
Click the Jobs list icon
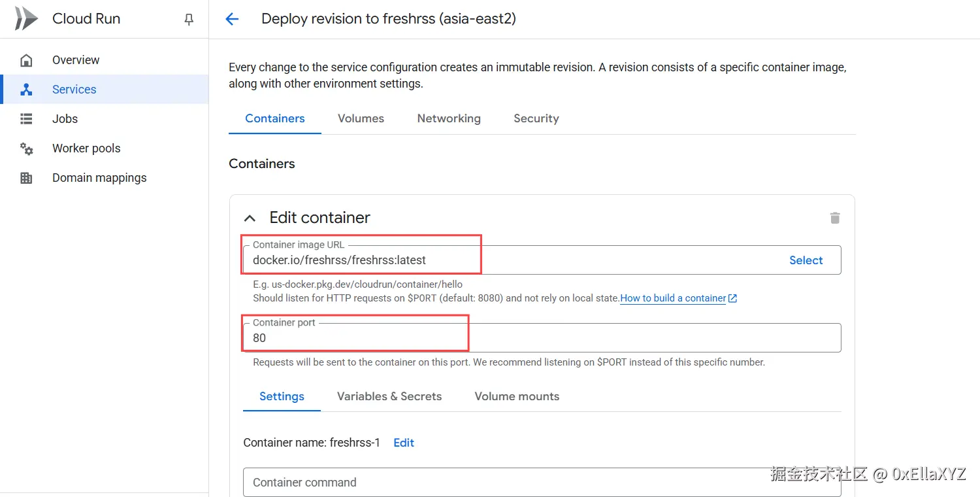point(26,119)
